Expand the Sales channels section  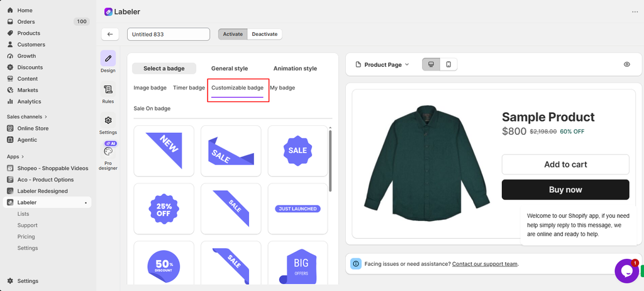pyautogui.click(x=27, y=117)
